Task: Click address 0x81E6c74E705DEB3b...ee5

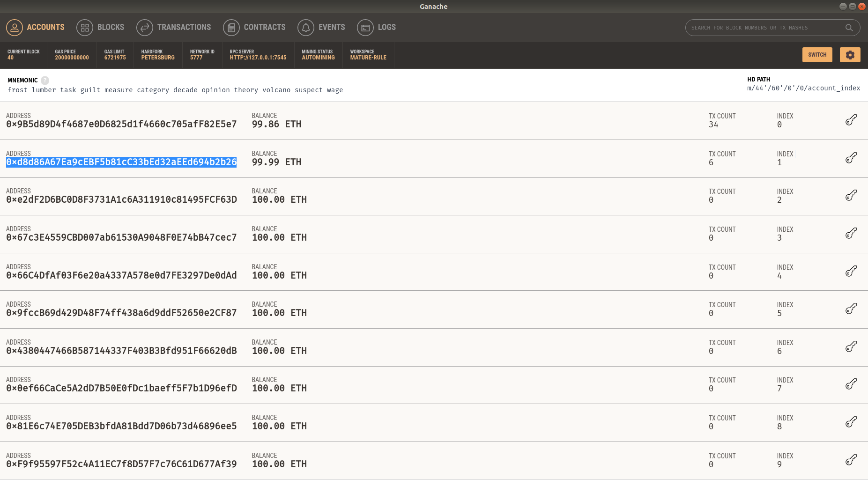Action: (121, 426)
